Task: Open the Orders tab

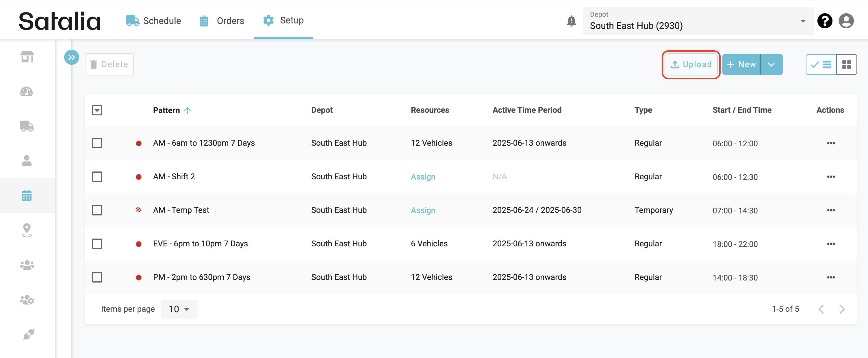Action: coord(221,21)
